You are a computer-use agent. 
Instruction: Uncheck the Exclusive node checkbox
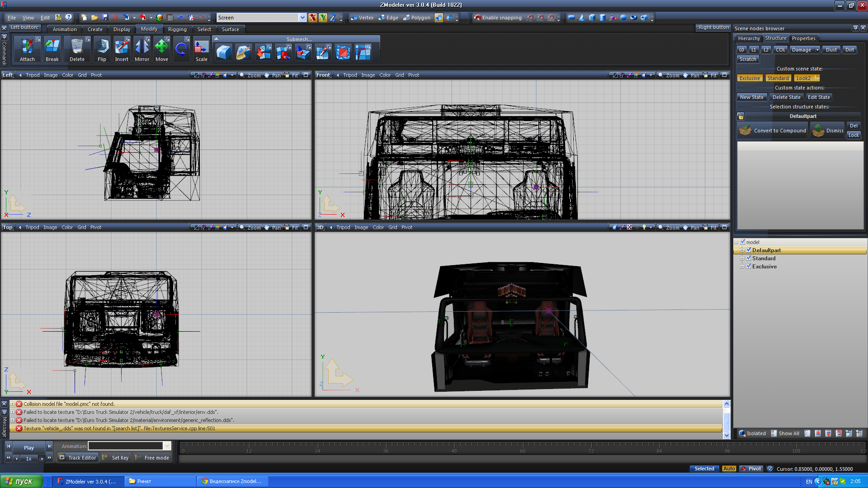tap(749, 267)
